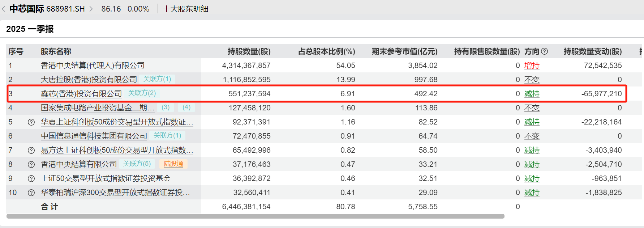The width and height of the screenshot is (644, 228).
Task: Open shareholder 上证50交易型开放式指数证券投资基金
Action: pyautogui.click(x=106, y=178)
